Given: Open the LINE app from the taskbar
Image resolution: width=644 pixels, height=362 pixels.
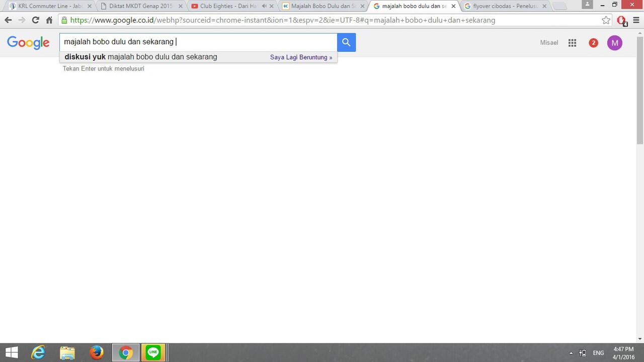Looking at the screenshot, I should 153,352.
